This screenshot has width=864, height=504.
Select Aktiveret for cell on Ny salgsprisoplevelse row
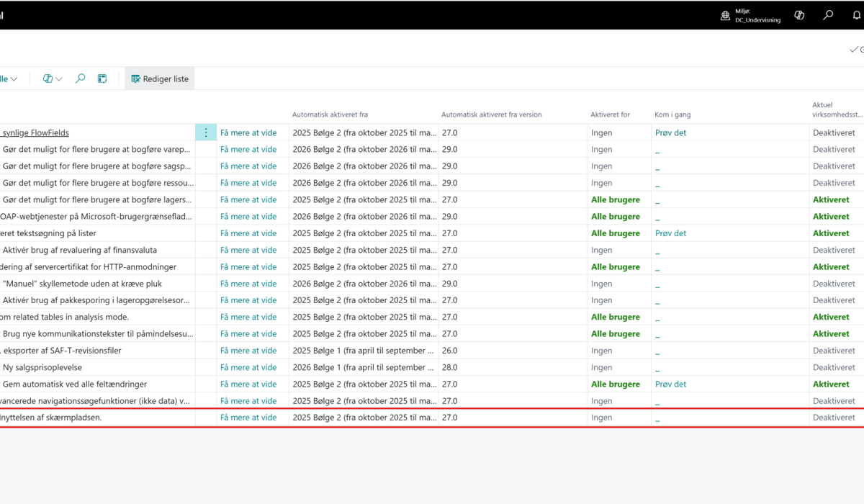click(619, 367)
